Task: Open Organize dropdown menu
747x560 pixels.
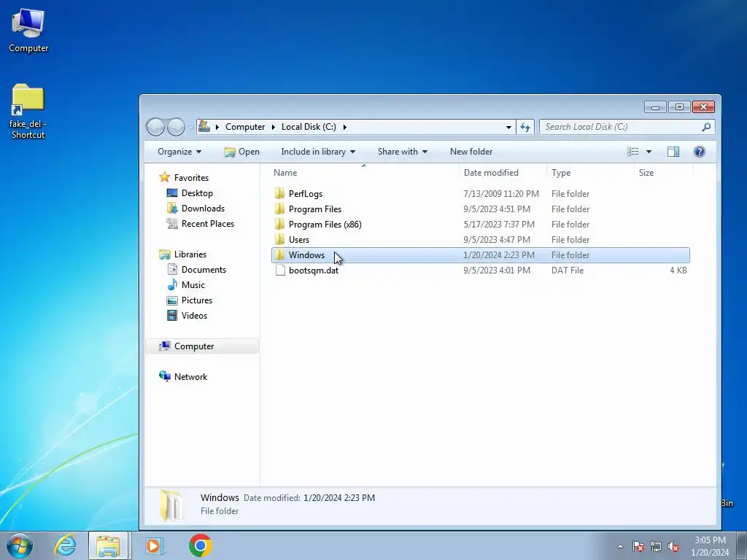Action: tap(179, 152)
